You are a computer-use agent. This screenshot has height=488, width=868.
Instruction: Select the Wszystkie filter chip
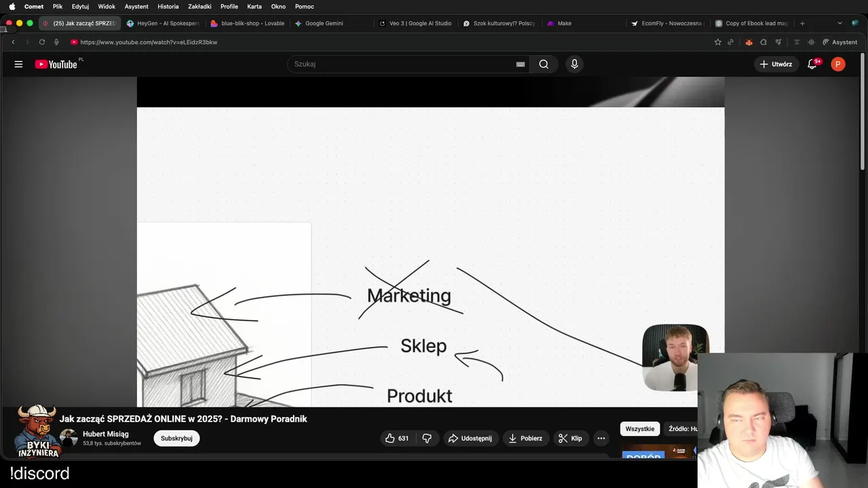click(640, 429)
